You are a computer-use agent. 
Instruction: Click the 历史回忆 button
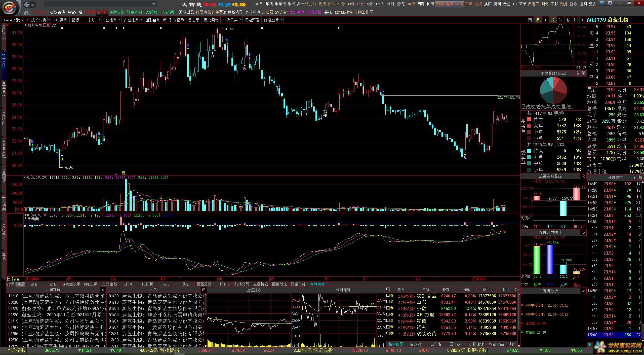point(211,20)
